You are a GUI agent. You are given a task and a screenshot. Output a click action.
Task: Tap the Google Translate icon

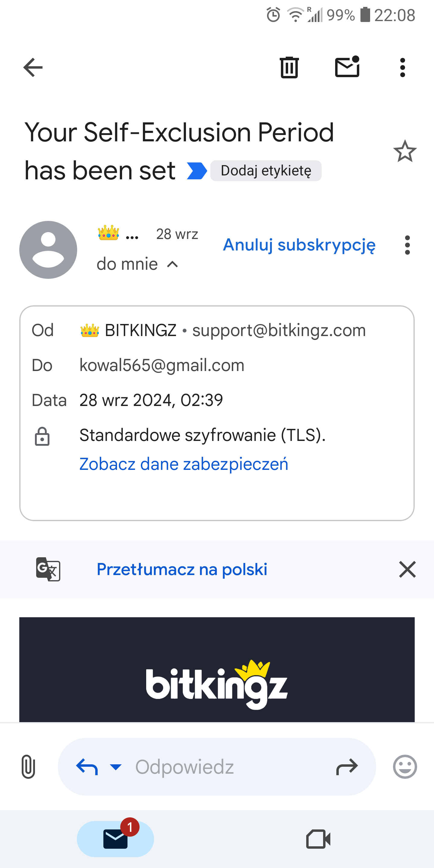click(48, 569)
